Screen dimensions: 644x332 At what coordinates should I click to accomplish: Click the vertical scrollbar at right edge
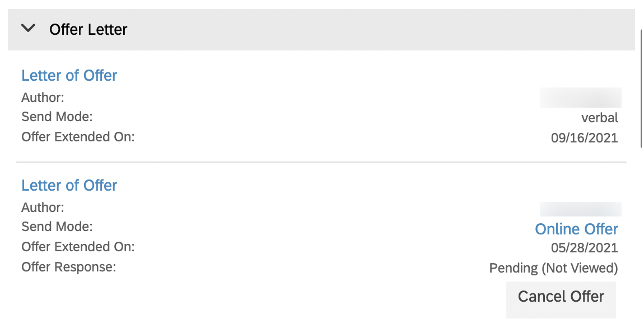coord(642,89)
